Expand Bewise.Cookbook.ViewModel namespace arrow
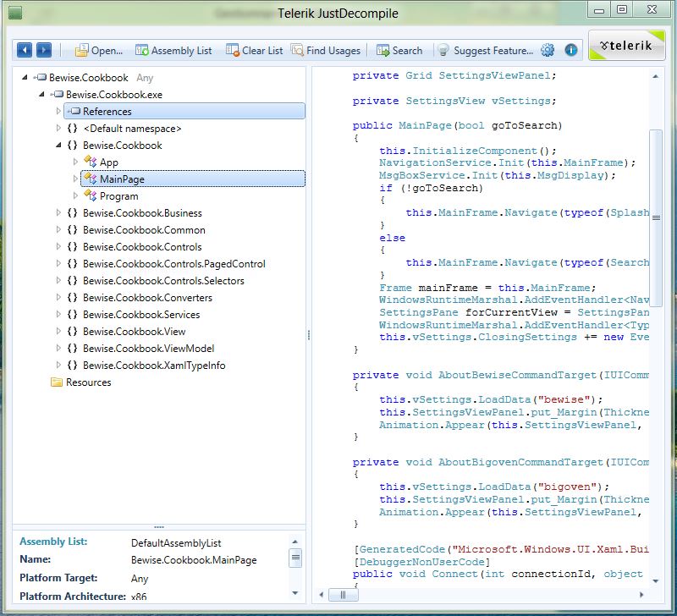Viewport: 677px width, 616px height. [x=58, y=348]
